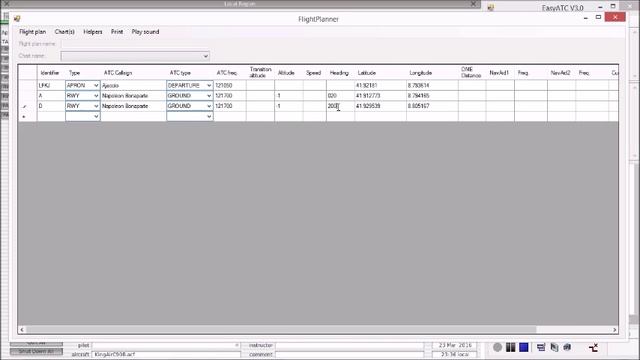
Task: Open the empty Type dropdown in new row
Action: click(96, 116)
